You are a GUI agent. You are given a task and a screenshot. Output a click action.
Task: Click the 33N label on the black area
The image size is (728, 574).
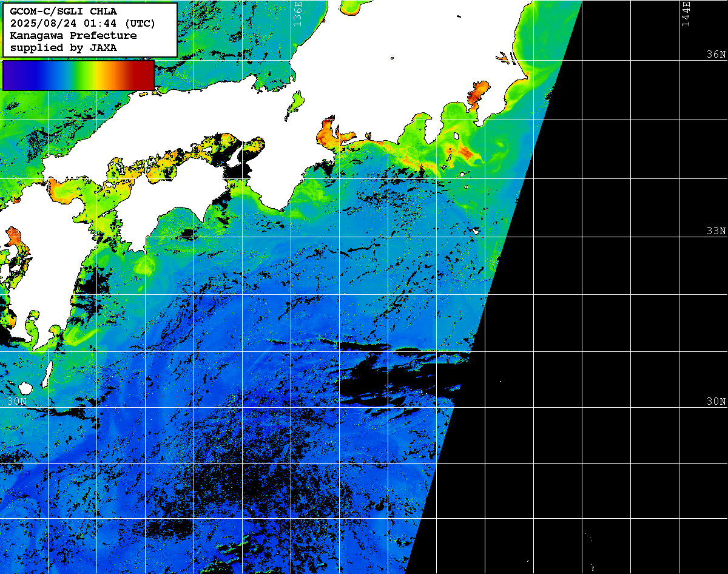pyautogui.click(x=716, y=231)
